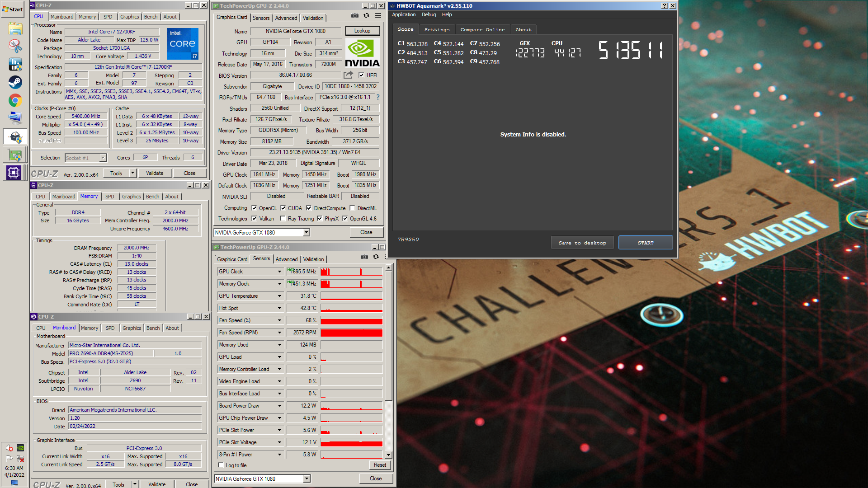This screenshot has width=868, height=488.
Task: Toggle the Vulkan checkbox
Action: (254, 219)
